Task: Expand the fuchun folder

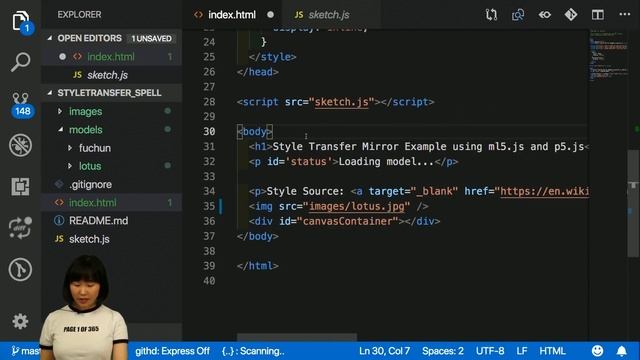Action: [95, 148]
